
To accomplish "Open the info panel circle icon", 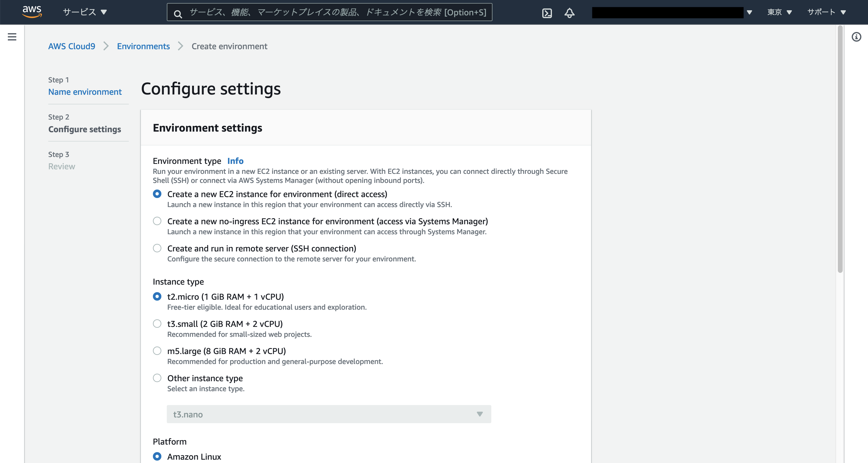I will 856,37.
